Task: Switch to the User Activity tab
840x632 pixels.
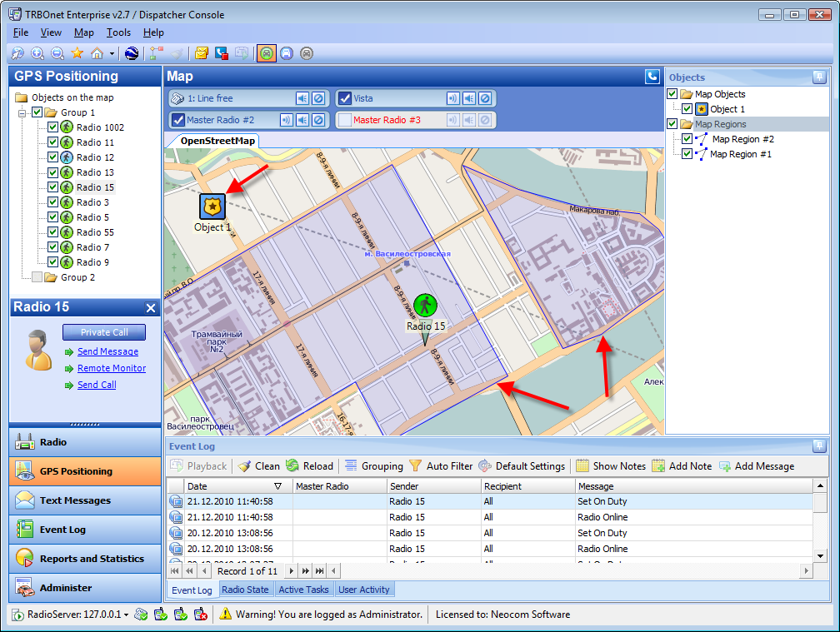Action: (363, 590)
